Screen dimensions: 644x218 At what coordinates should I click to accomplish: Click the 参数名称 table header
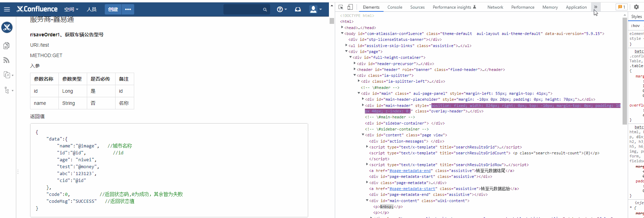(44, 79)
